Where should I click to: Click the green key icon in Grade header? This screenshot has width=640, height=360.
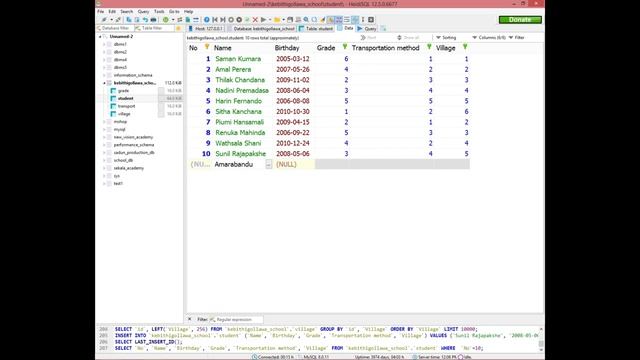pos(345,47)
